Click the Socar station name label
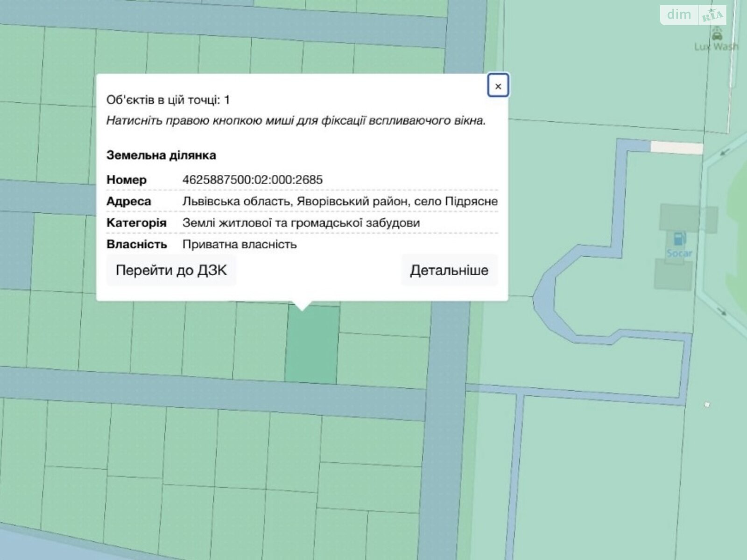This screenshot has width=747, height=560. 679,253
